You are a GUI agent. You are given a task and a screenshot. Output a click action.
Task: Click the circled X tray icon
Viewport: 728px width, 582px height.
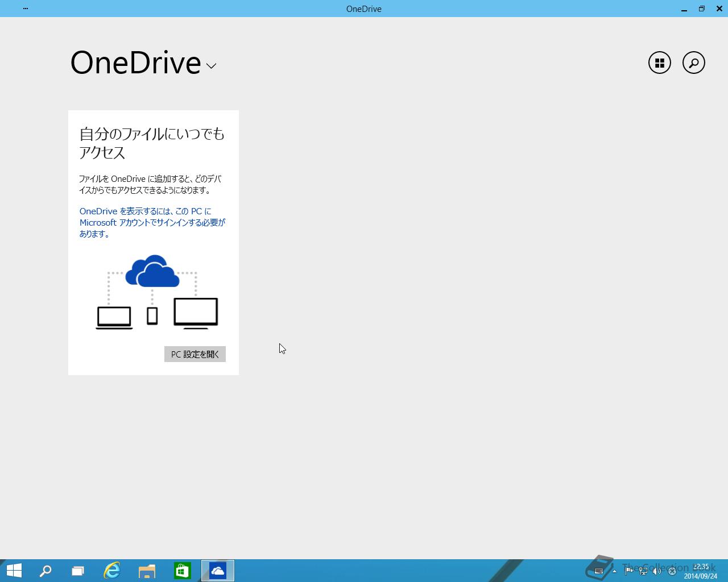tap(672, 571)
